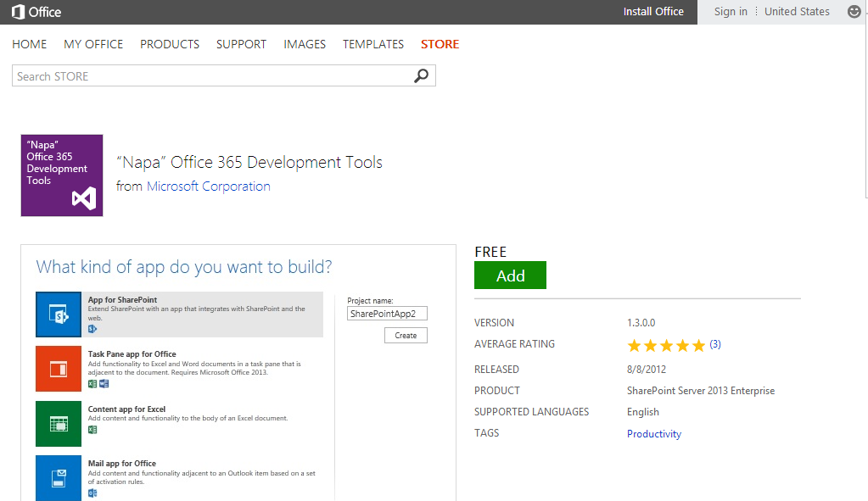
Task: Click the App for SharePoint title text
Action: coord(122,300)
